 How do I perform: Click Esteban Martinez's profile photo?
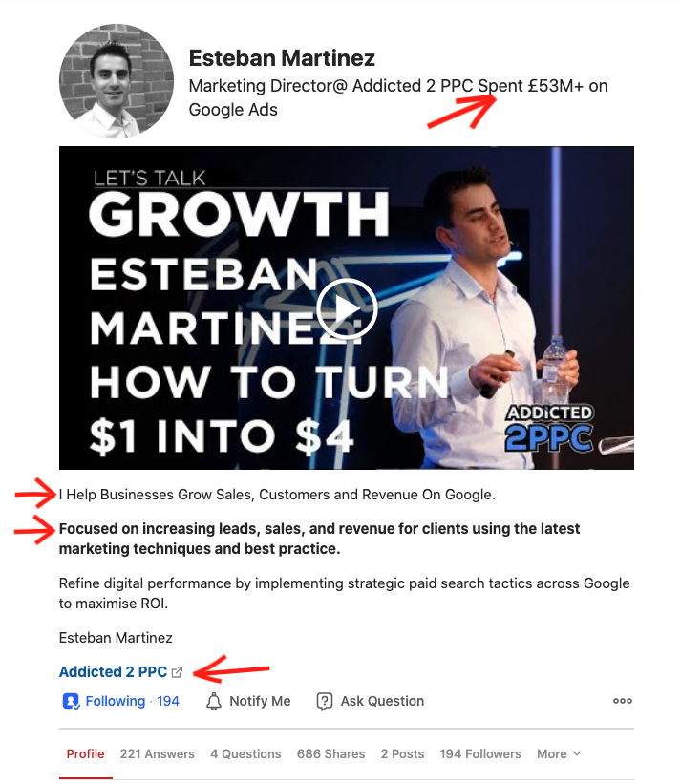click(117, 81)
